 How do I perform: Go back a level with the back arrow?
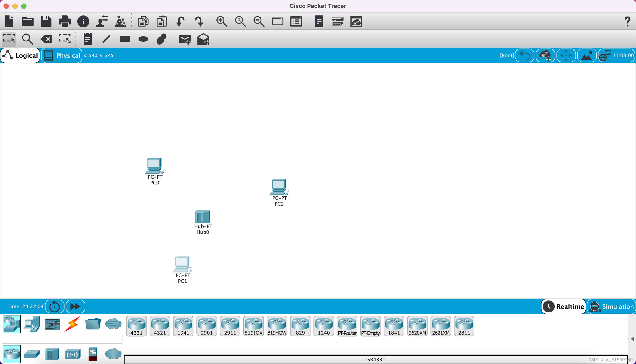point(525,55)
